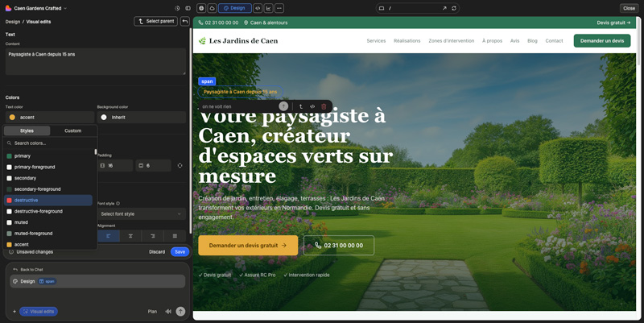Click Demander un devis header button
644x323 pixels.
pos(602,41)
